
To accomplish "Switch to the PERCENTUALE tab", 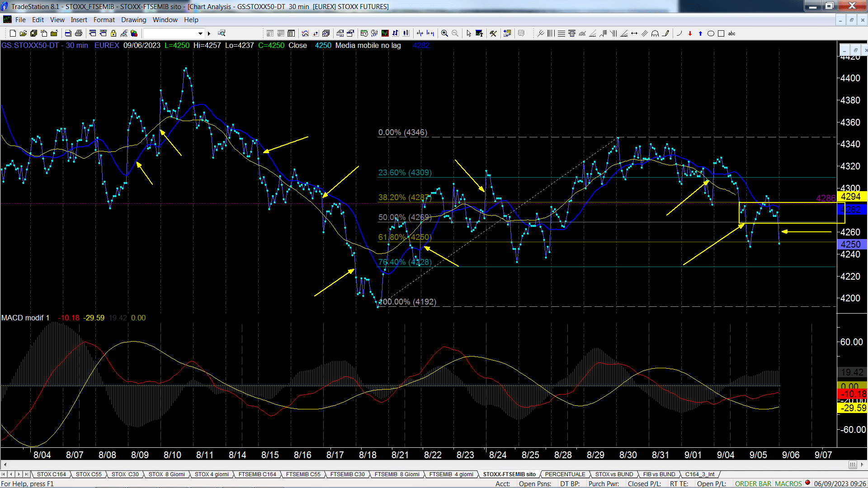I will 565,474.
